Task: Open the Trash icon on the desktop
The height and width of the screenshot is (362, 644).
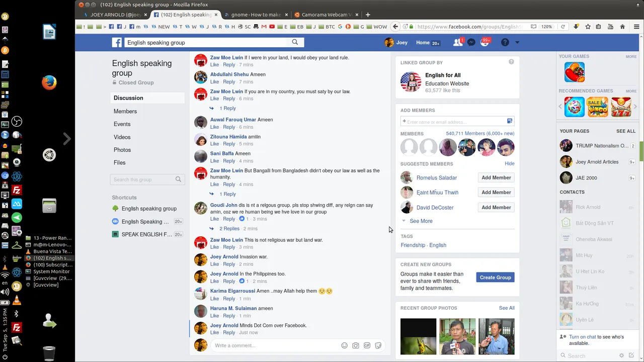Action: [x=49, y=353]
